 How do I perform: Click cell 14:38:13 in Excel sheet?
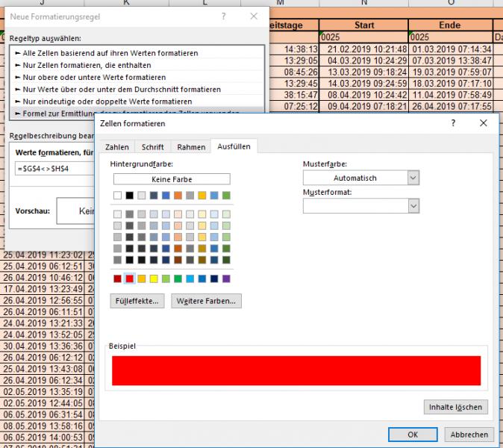pos(294,49)
